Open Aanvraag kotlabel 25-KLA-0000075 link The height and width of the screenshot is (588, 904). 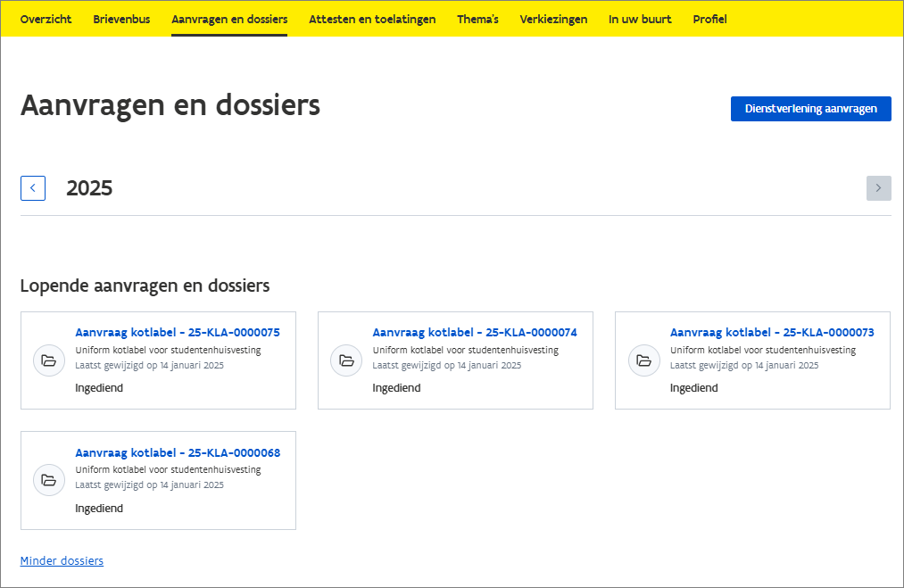(x=178, y=333)
